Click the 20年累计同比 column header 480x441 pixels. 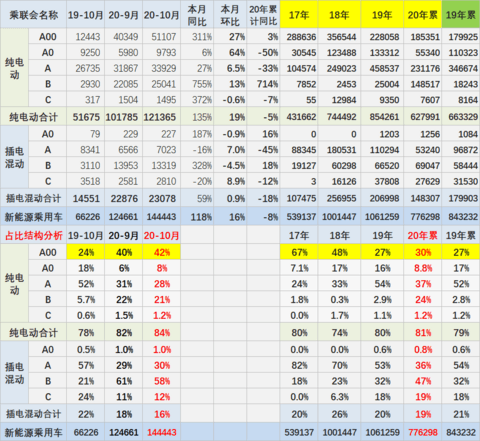pos(263,15)
